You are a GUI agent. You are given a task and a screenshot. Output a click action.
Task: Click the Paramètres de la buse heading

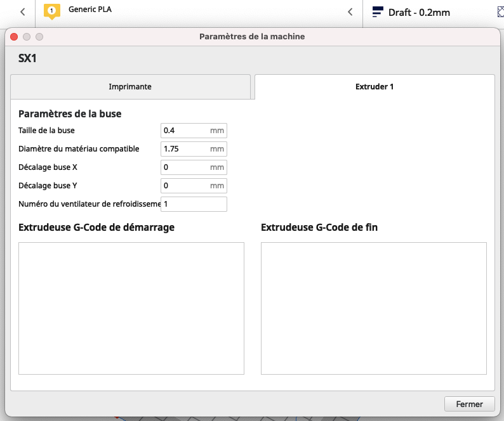tap(70, 113)
